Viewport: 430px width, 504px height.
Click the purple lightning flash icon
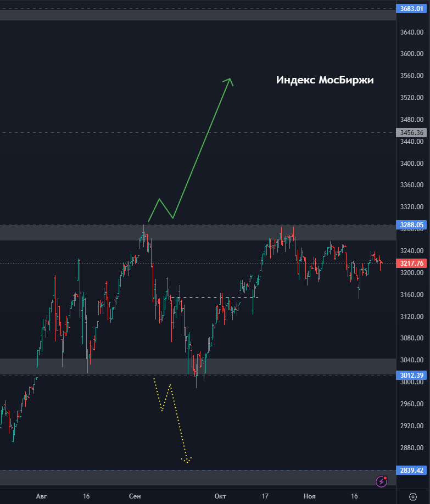[x=382, y=481]
